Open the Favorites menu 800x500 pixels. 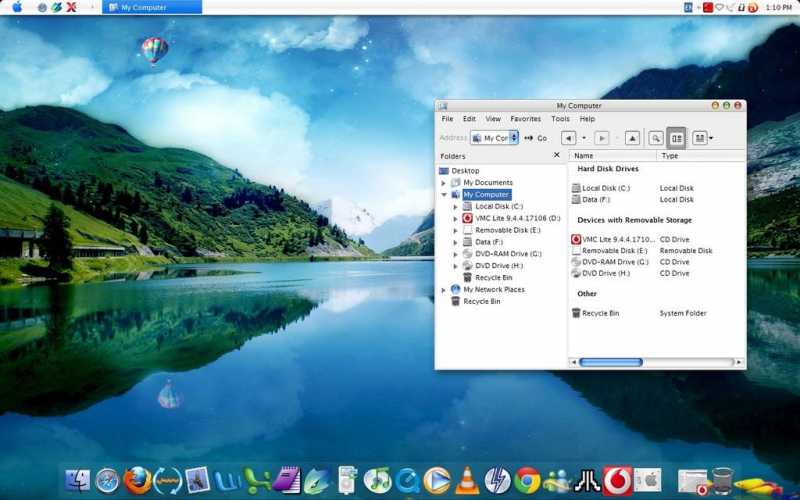[525, 119]
